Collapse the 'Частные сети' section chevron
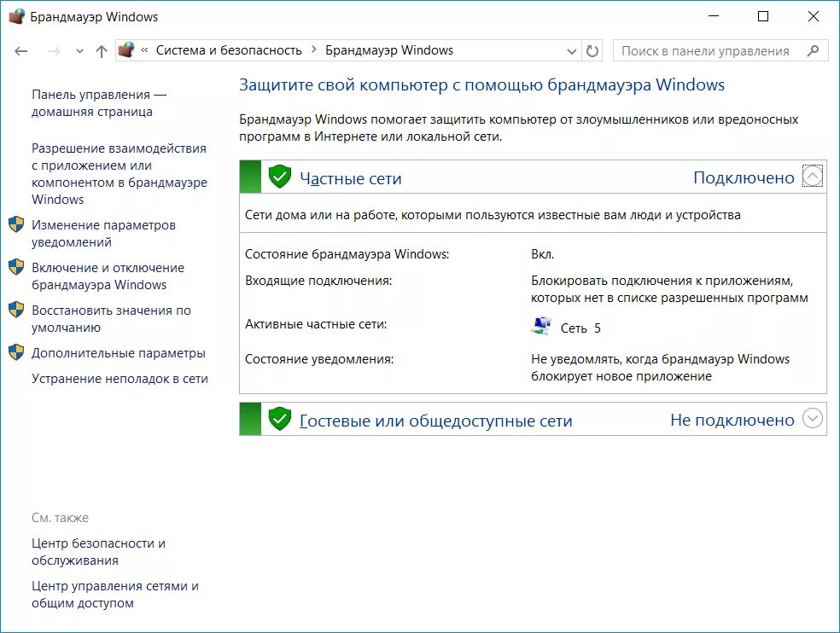Viewport: 840px width, 633px height. [x=812, y=177]
